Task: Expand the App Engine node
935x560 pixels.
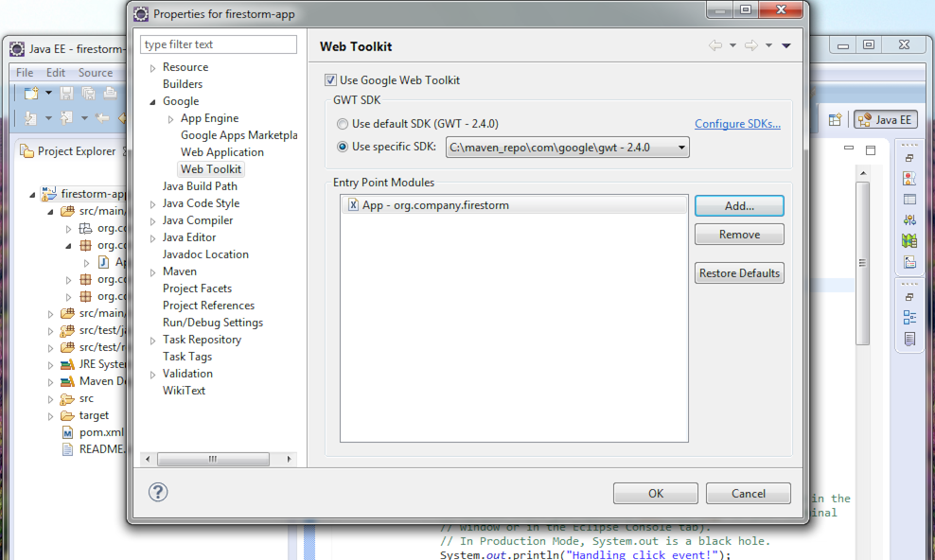Action: pyautogui.click(x=170, y=119)
